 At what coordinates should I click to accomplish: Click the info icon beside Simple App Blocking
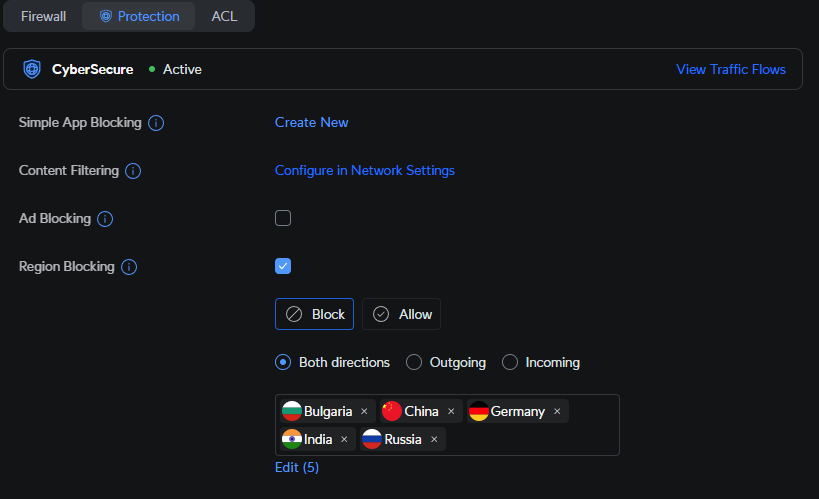click(156, 123)
